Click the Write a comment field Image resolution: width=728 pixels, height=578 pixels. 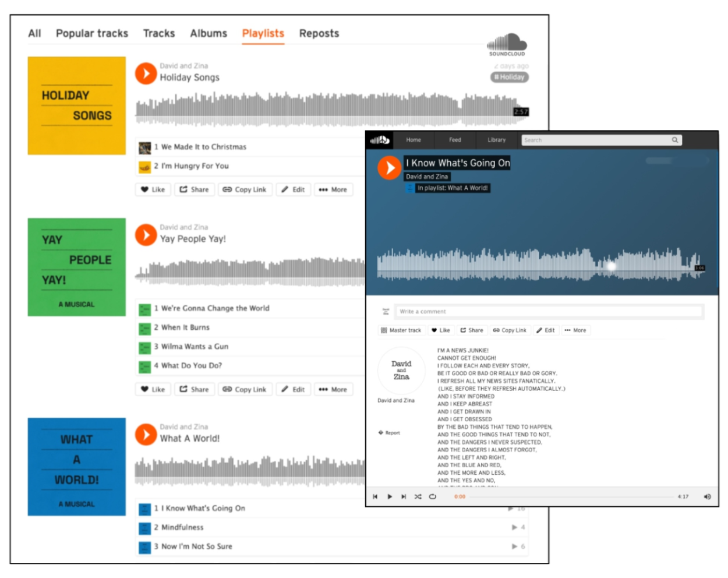point(547,311)
